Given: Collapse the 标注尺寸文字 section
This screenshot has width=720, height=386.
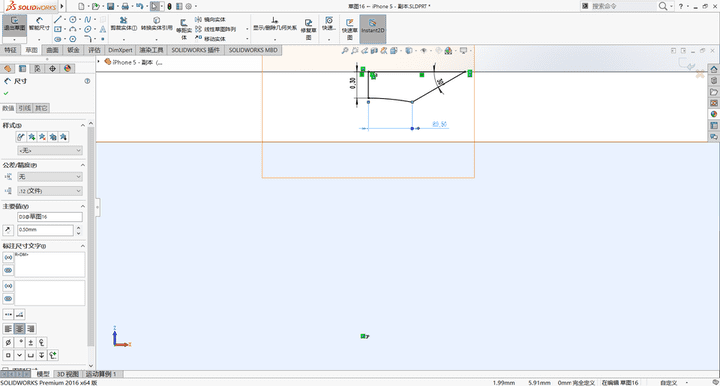Looking at the screenshot, I should point(83,246).
